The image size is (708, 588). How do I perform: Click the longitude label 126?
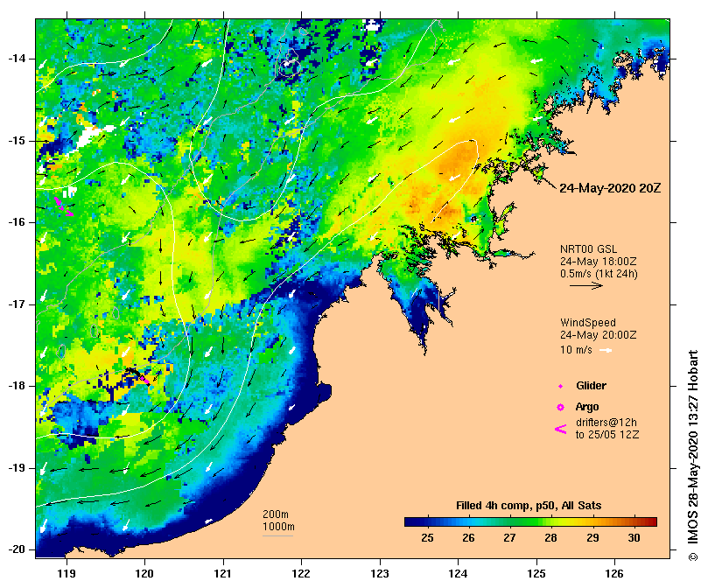pyautogui.click(x=614, y=573)
